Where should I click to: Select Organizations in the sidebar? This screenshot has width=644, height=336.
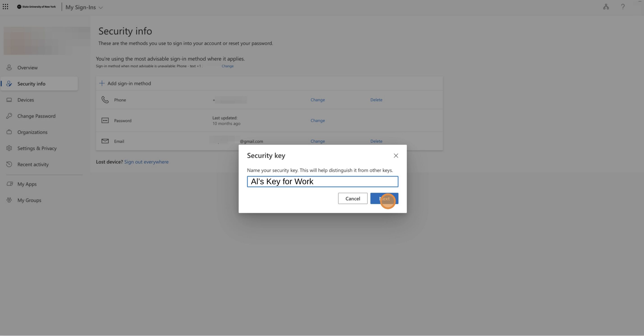32,132
